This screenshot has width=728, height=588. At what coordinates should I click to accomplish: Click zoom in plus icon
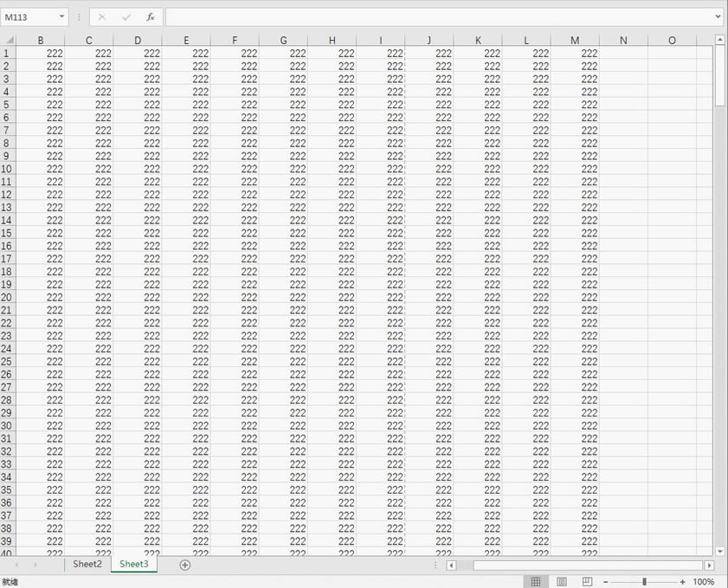[683, 582]
